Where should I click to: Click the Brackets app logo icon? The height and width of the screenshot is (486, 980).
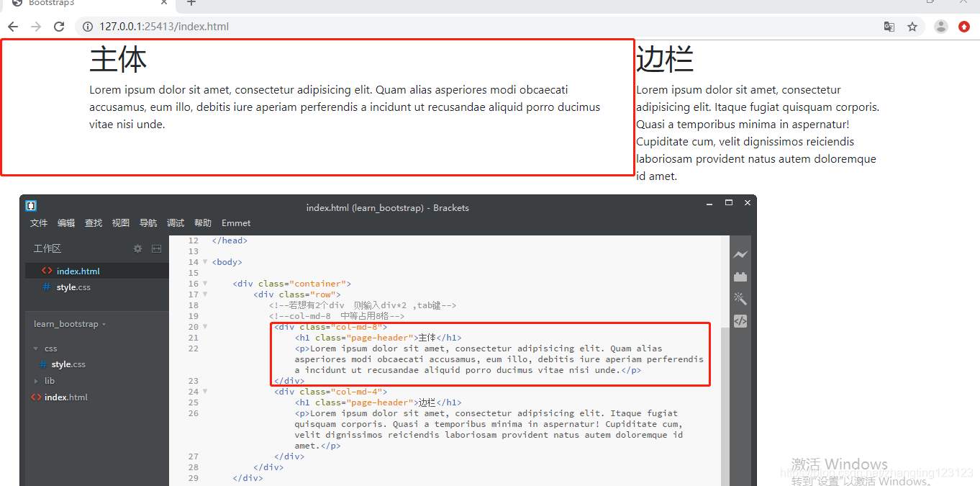coord(31,205)
